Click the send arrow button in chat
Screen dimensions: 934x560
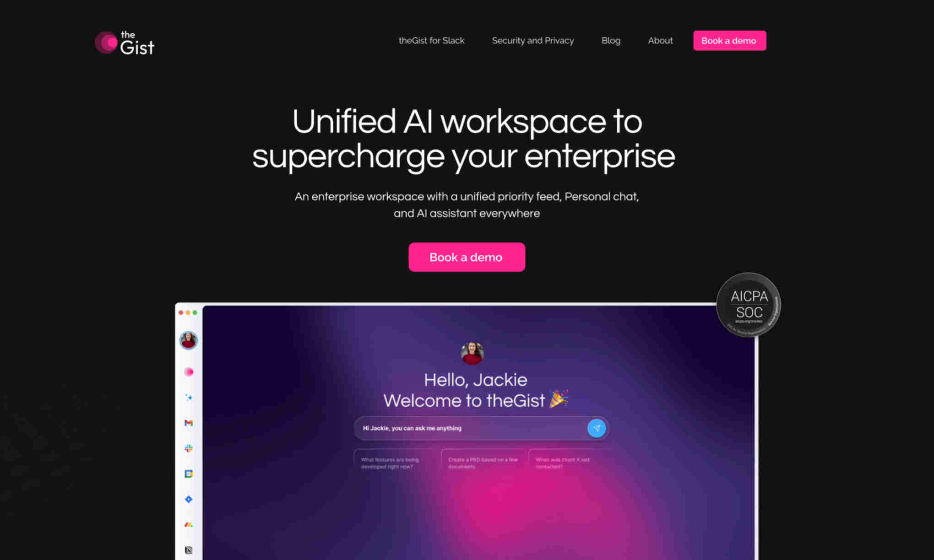pos(596,428)
